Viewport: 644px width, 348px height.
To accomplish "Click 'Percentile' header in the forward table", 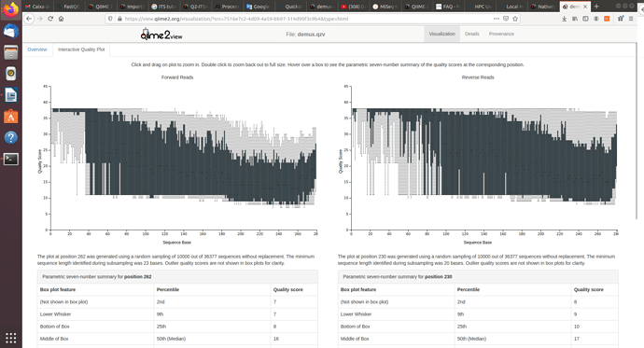I will pyautogui.click(x=168, y=289).
